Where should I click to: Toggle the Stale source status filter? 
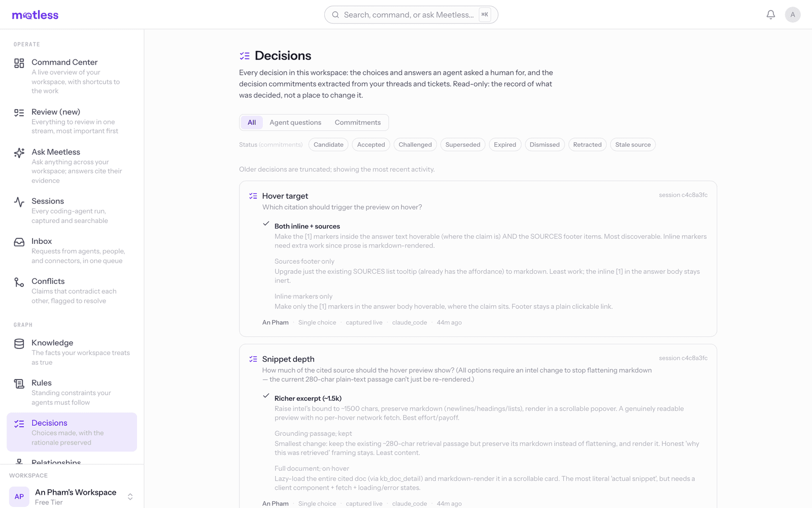(633, 145)
